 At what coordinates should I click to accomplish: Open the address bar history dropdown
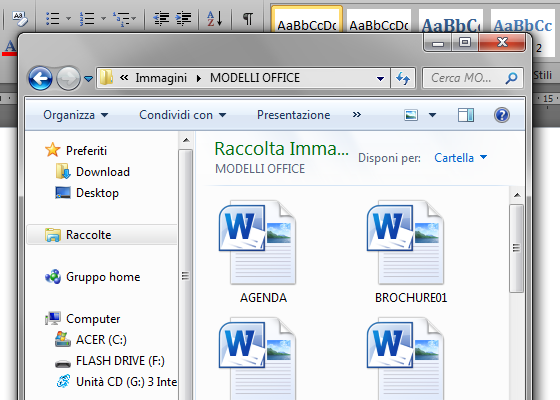381,78
